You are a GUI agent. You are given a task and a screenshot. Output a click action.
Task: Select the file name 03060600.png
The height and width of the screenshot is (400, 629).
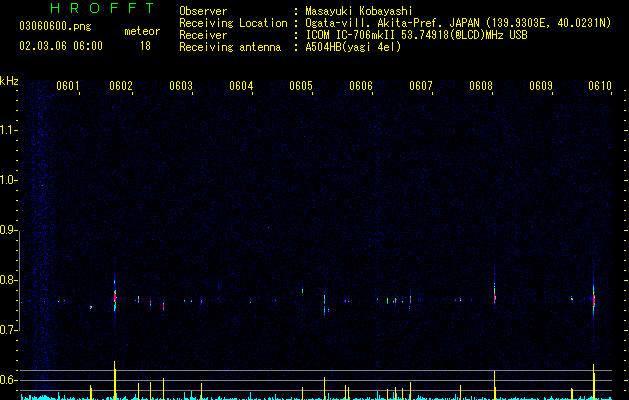point(55,26)
